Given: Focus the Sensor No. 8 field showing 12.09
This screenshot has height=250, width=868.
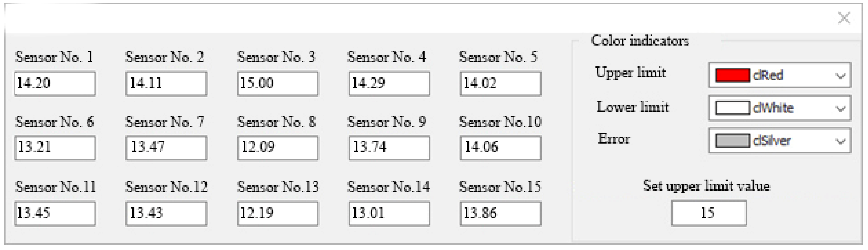Looking at the screenshot, I should tap(278, 148).
